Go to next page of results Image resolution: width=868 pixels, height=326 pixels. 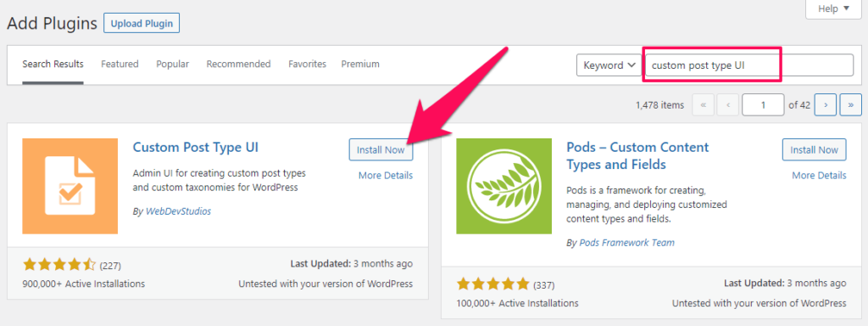click(826, 104)
